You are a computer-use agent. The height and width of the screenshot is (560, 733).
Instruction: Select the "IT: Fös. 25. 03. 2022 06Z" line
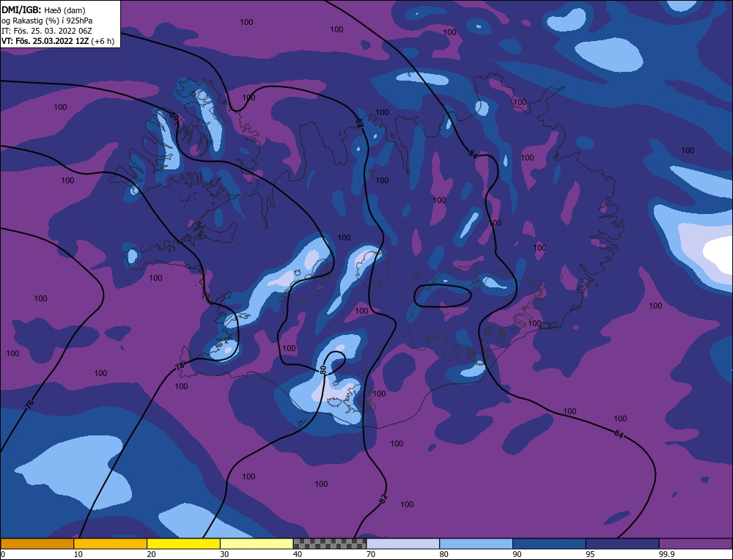[x=47, y=31]
